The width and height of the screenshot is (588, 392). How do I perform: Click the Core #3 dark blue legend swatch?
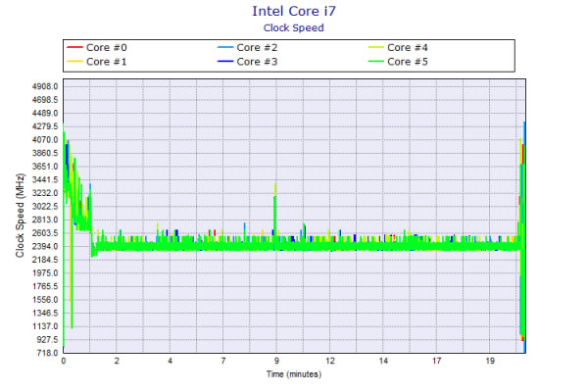[x=225, y=62]
